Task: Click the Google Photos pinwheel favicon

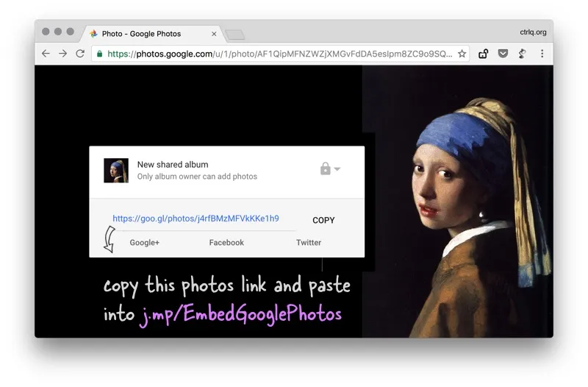Action: point(93,34)
